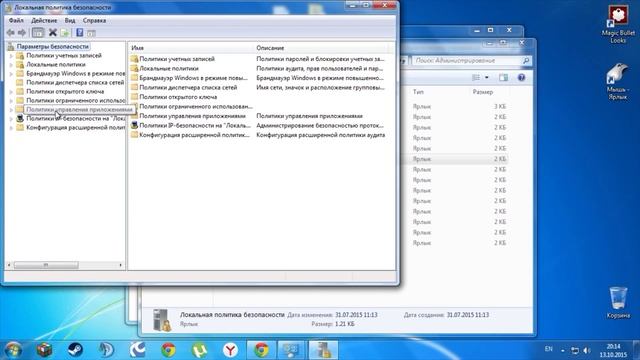Click the change view icon in Explorer window
This screenshot has height=360, width=640.
[476, 78]
